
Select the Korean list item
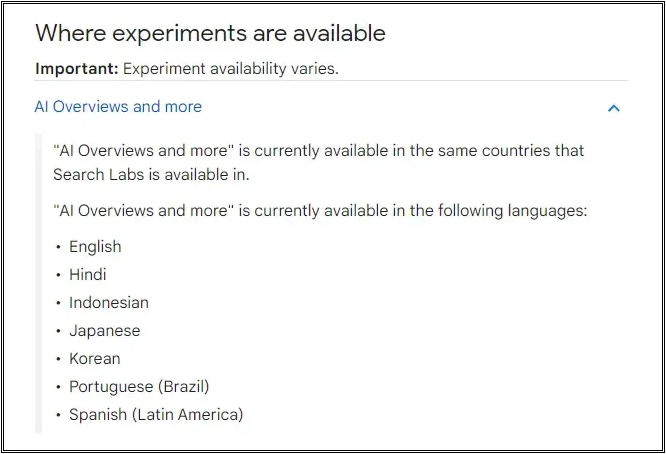pos(95,358)
